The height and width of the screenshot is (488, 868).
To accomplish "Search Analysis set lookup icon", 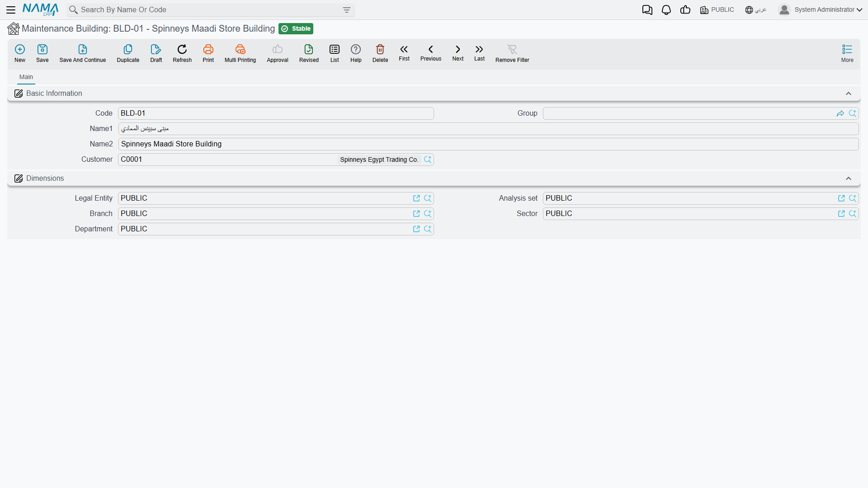I will 853,198.
